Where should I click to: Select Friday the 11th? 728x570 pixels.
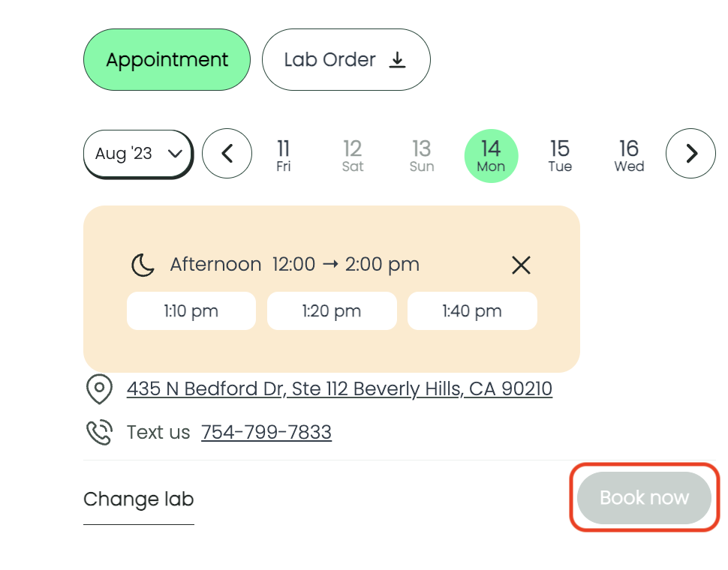click(283, 155)
